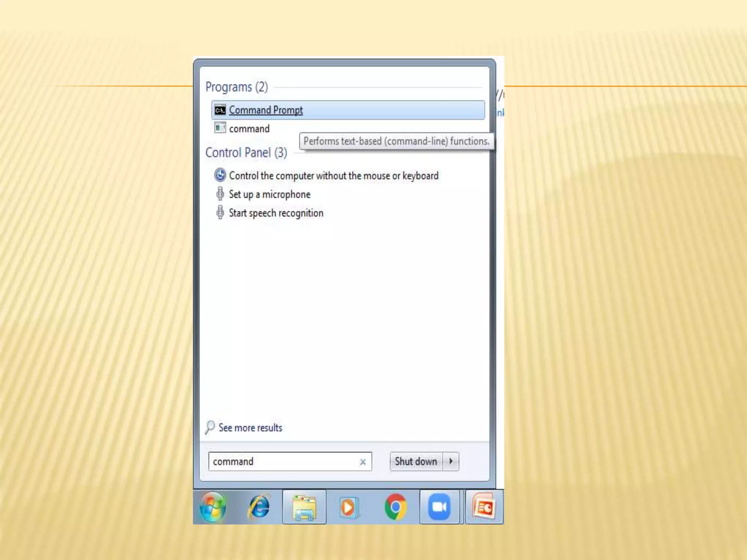The image size is (747, 560).
Task: Open Start speech recognition
Action: tap(276, 213)
